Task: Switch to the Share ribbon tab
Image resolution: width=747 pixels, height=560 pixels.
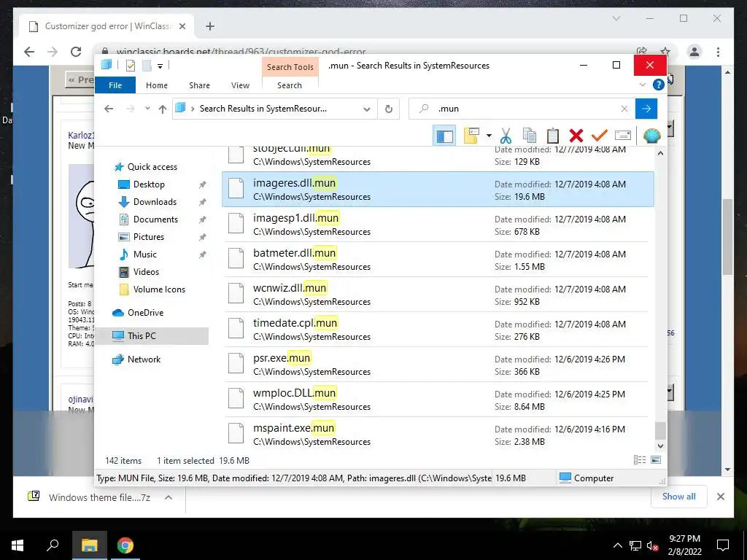Action: pyautogui.click(x=199, y=85)
